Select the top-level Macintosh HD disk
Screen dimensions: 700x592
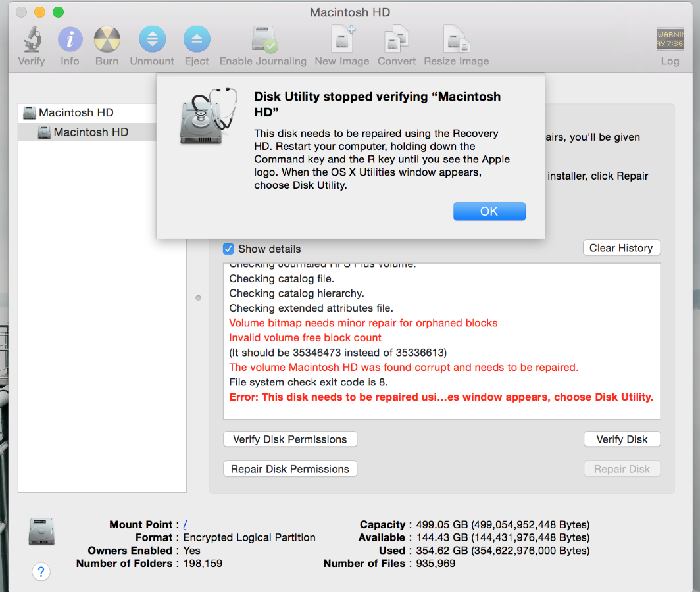pyautogui.click(x=88, y=112)
